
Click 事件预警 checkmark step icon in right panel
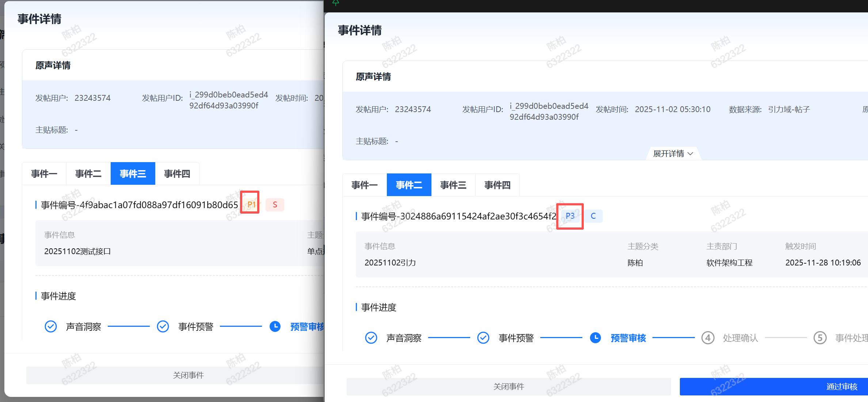click(x=483, y=338)
